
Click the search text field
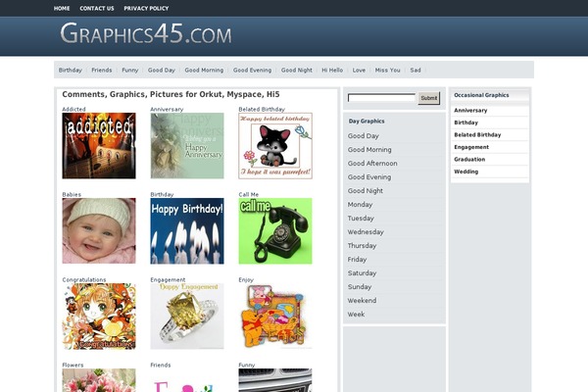pos(381,98)
